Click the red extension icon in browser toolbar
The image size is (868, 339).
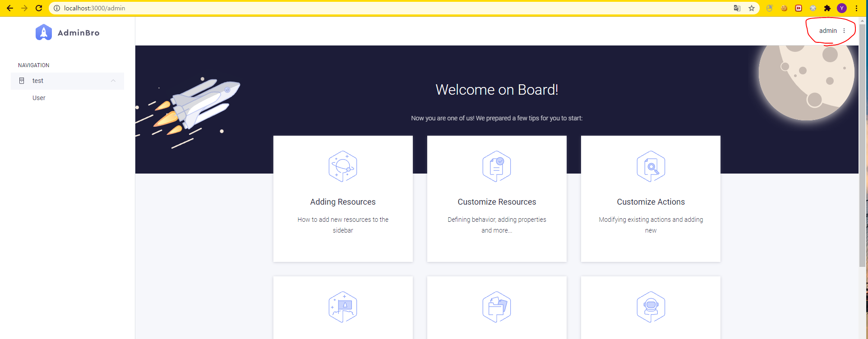tap(799, 8)
